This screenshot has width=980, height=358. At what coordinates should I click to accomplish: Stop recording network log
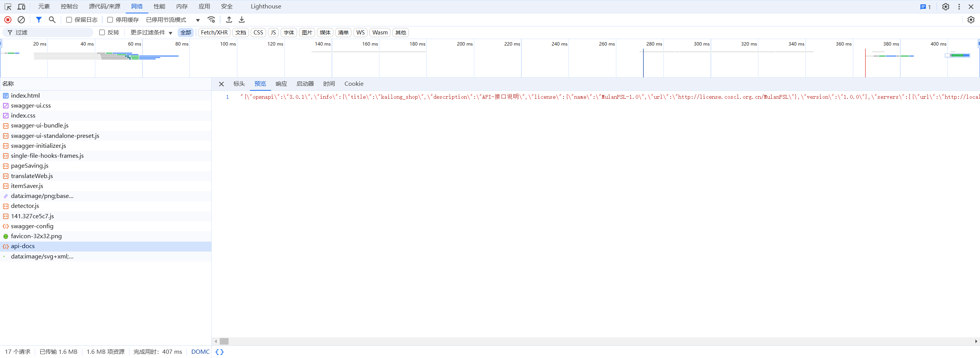[8, 20]
